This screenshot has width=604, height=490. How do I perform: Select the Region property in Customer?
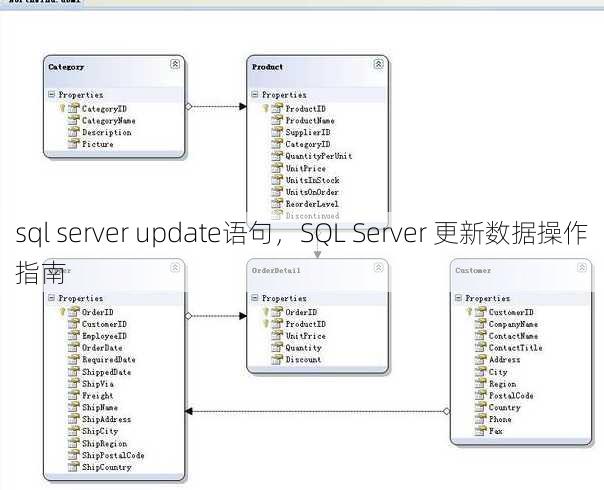click(502, 384)
